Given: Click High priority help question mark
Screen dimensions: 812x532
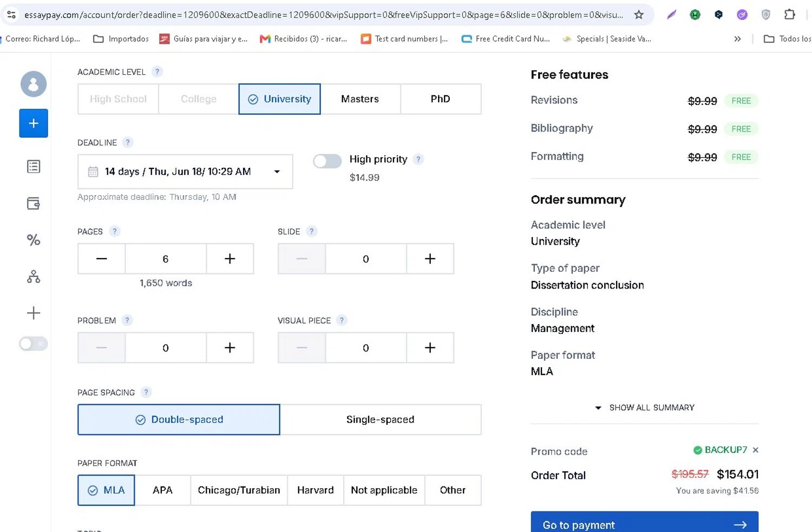Looking at the screenshot, I should pyautogui.click(x=418, y=159).
